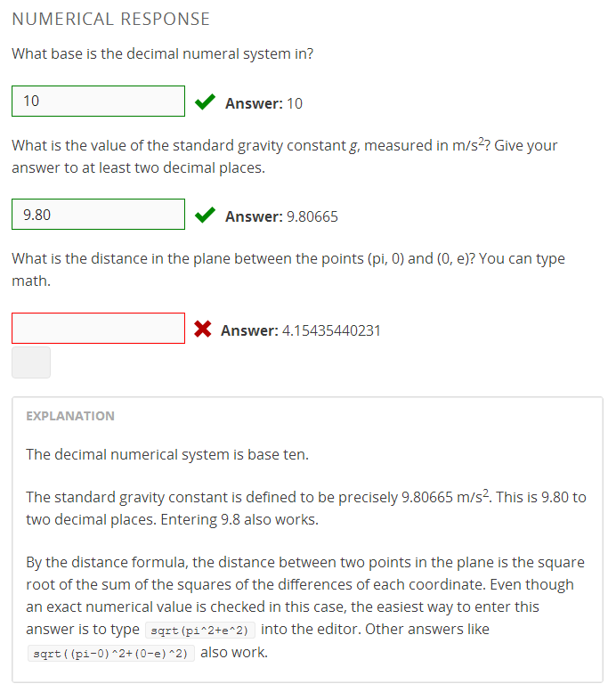Click the input field containing 10

click(98, 102)
